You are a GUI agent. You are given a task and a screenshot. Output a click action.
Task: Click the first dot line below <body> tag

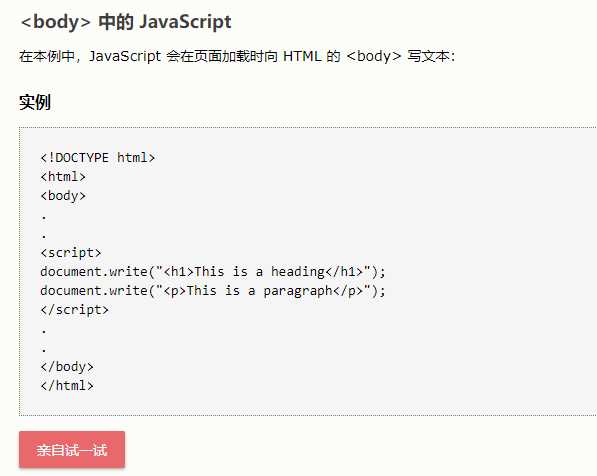click(x=44, y=218)
